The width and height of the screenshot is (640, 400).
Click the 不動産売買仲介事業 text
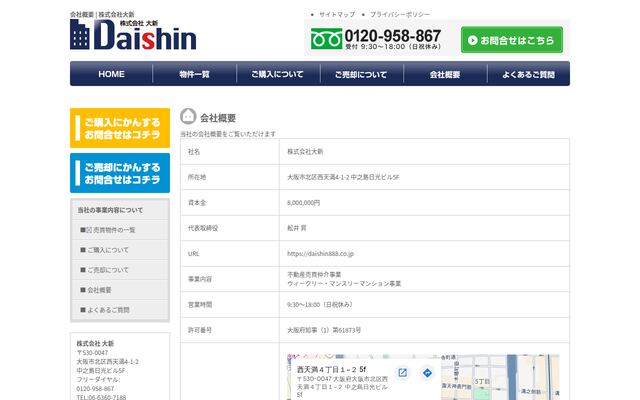coord(314,274)
